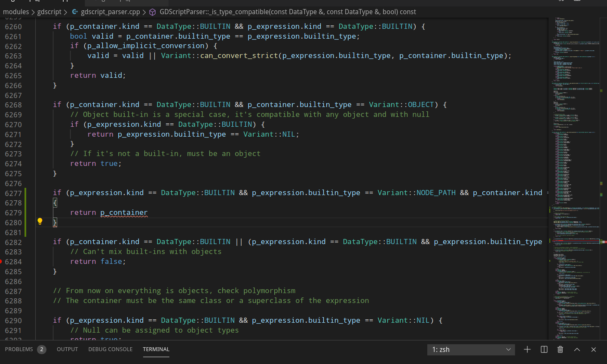607x364 pixels.
Task: Click the minimap code overview
Action: [x=574, y=178]
